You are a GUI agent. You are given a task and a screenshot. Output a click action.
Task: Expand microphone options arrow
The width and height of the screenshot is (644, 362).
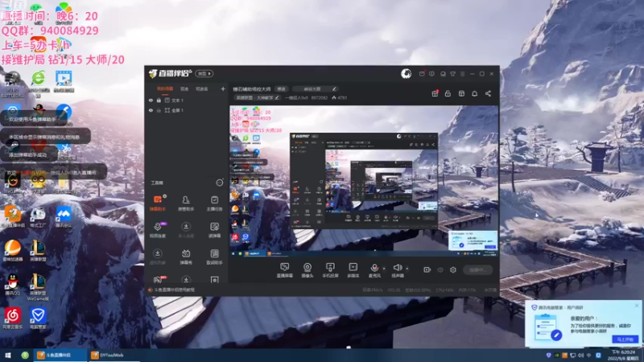pos(384,269)
